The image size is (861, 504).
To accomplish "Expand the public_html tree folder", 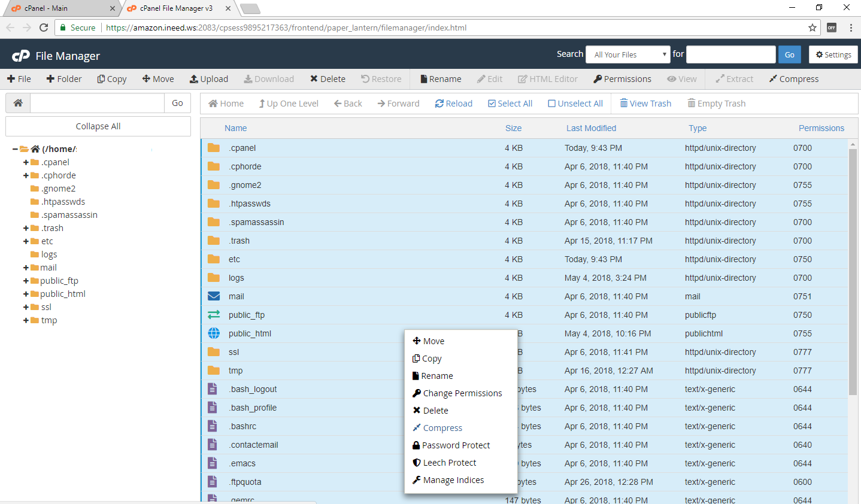I will tap(26, 294).
